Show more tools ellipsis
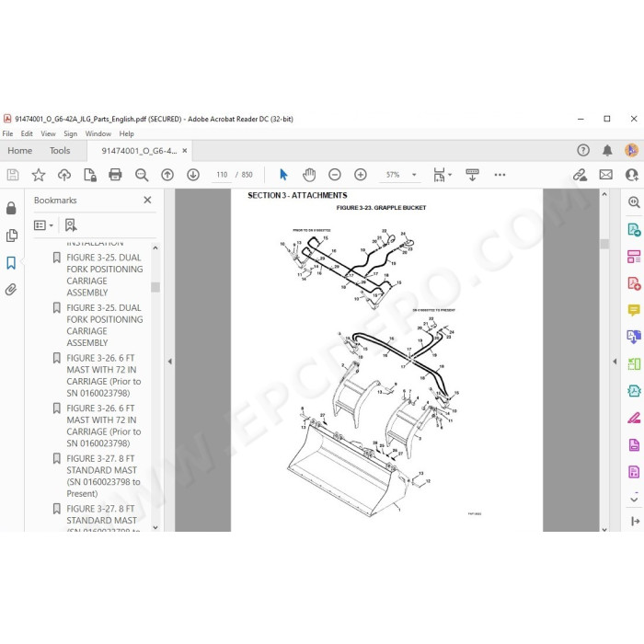The image size is (644, 644). pos(500,175)
